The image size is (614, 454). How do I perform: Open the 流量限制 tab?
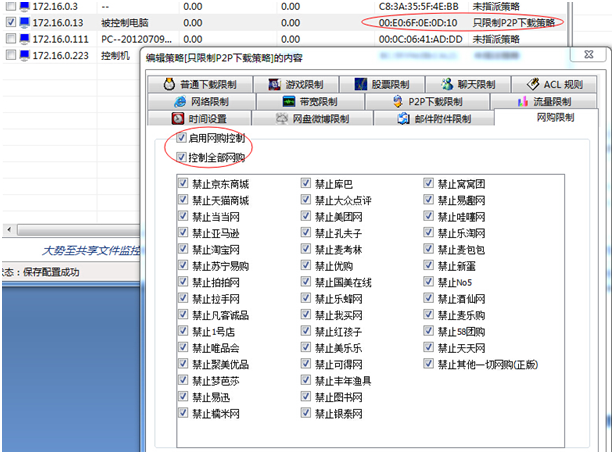544,102
